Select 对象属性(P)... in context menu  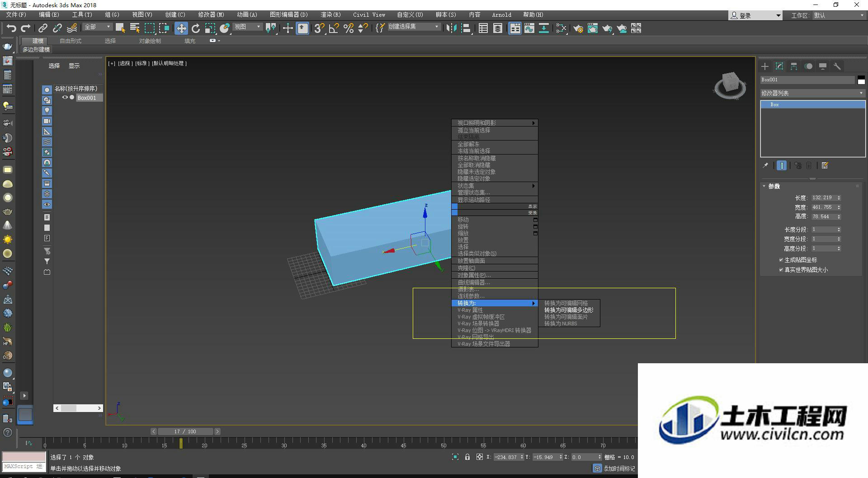click(495, 275)
